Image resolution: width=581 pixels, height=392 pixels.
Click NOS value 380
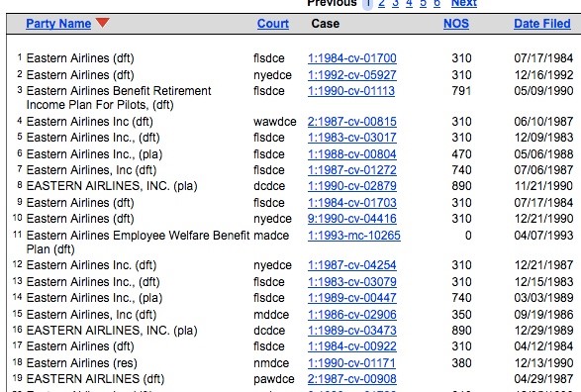[461, 363]
